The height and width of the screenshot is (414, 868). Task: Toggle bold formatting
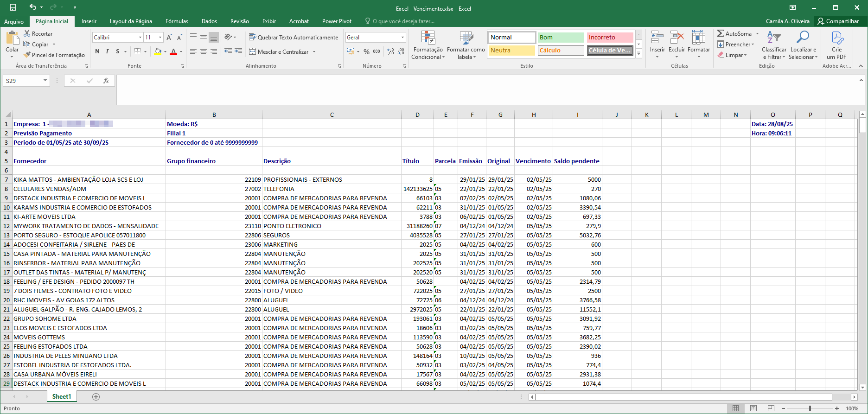pos(97,51)
